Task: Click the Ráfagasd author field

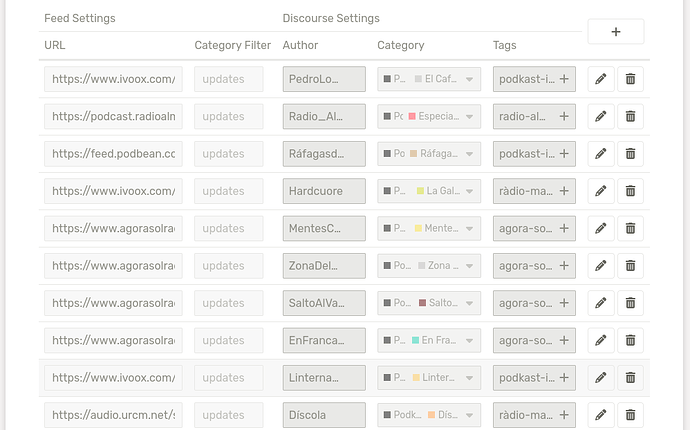Action: point(324,154)
